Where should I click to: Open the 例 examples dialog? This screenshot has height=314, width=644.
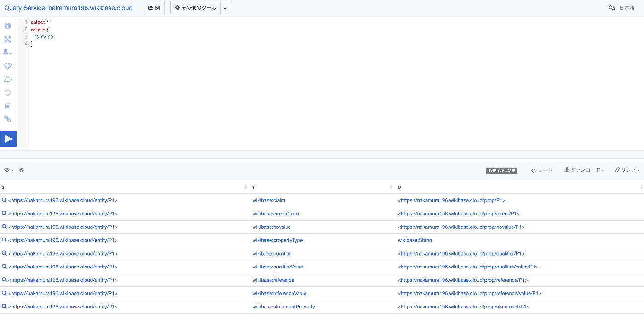pyautogui.click(x=154, y=8)
